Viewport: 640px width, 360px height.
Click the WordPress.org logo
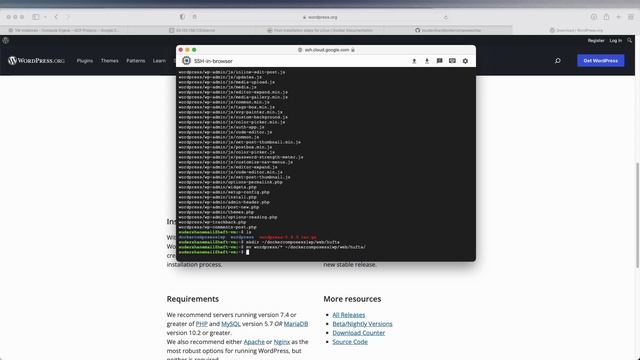pyautogui.click(x=36, y=60)
